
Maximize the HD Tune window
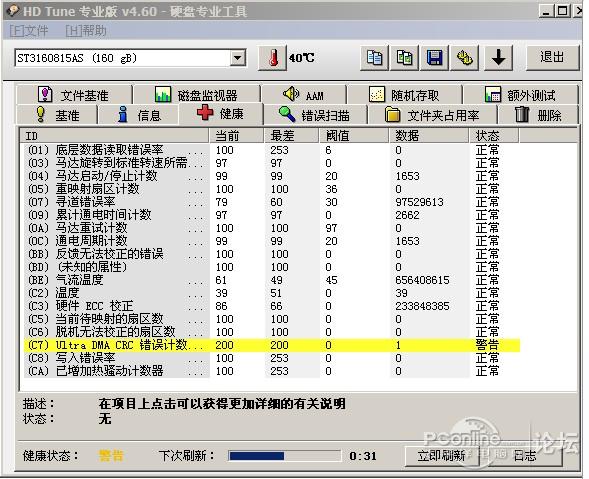[562, 11]
